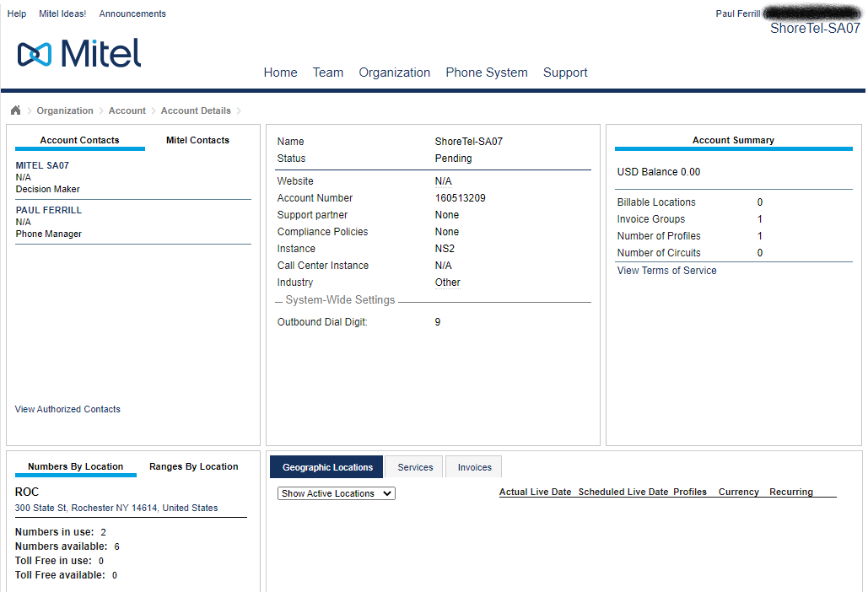
Task: Select Team from the navigation bar
Action: point(328,73)
